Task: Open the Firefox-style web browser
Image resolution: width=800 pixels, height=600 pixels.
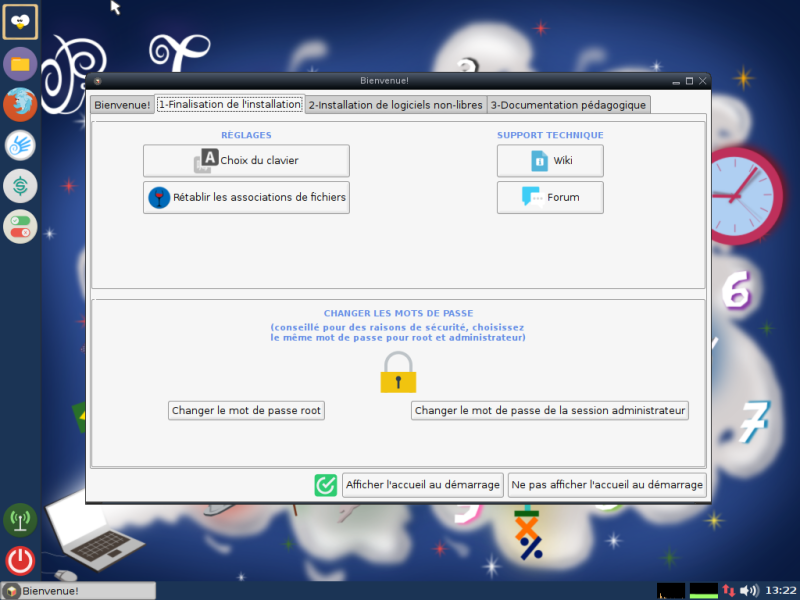Action: pos(20,105)
